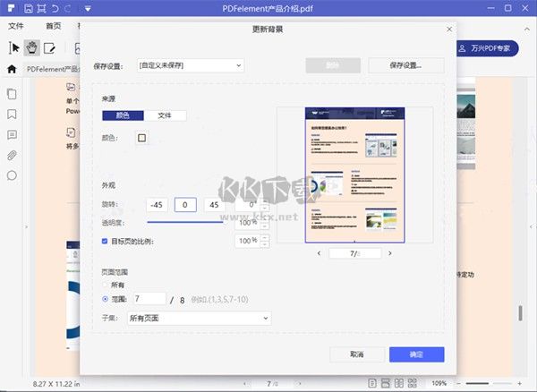Click 取消 to cancel the dialog
The image size is (537, 392).
357,354
